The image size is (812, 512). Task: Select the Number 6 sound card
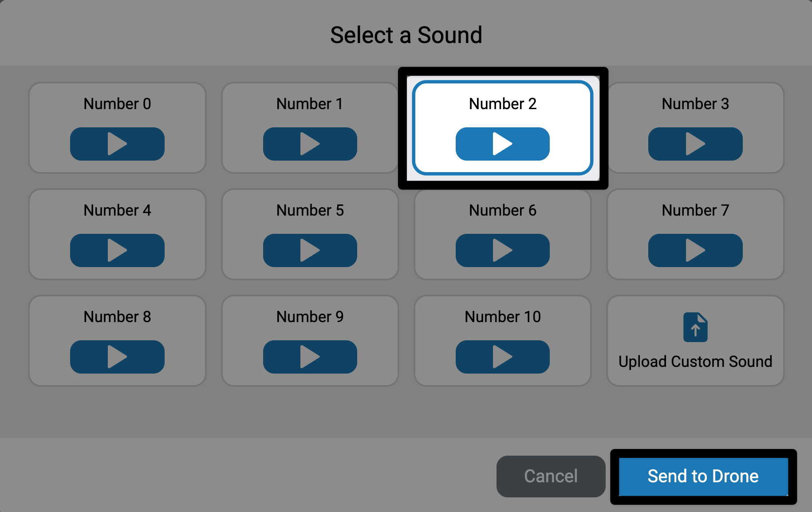tap(502, 210)
